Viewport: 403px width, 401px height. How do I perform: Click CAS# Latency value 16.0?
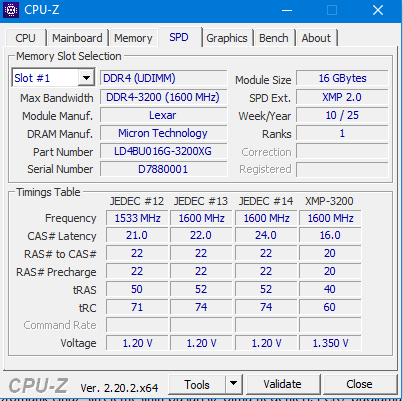point(330,235)
